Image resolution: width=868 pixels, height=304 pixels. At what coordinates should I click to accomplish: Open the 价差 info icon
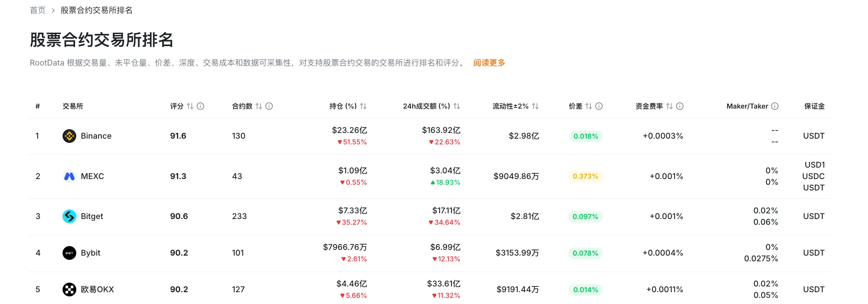599,106
